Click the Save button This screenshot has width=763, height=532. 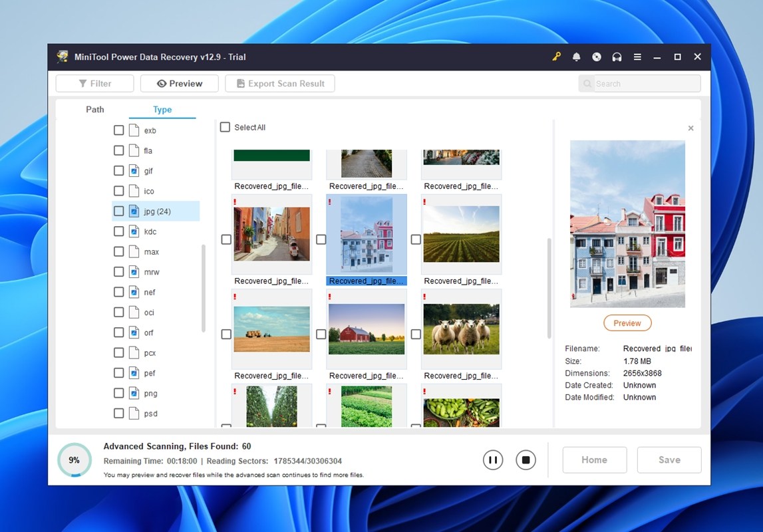[x=670, y=460]
